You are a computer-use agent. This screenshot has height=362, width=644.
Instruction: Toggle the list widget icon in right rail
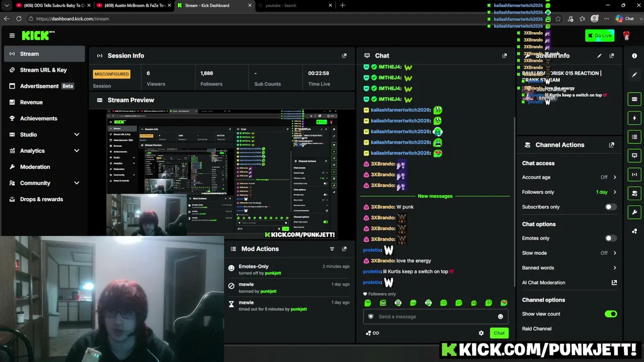click(x=634, y=137)
